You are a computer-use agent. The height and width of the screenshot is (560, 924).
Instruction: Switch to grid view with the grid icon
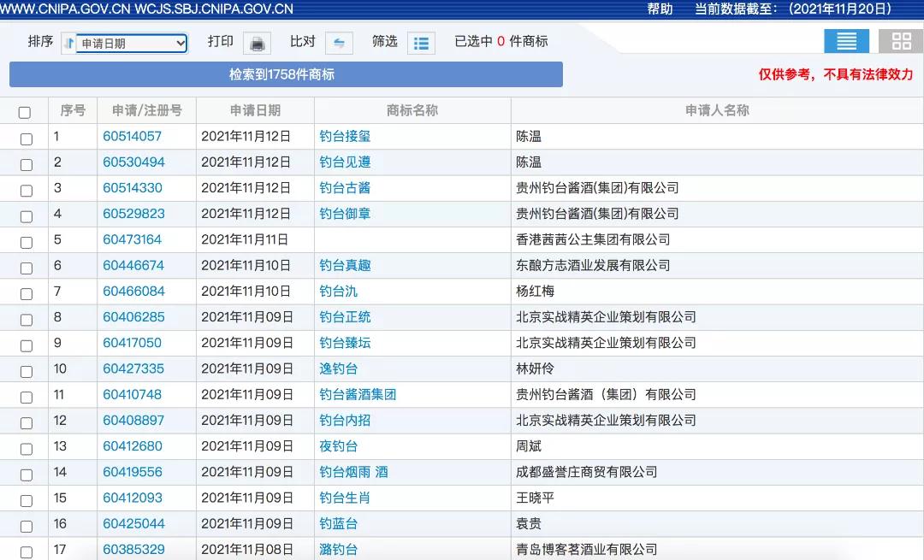pos(900,40)
